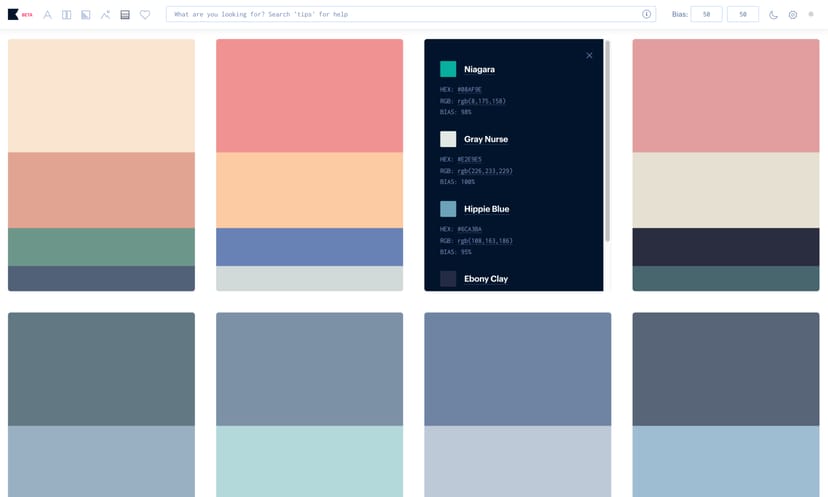Click the Khroma logo in the header
The height and width of the screenshot is (497, 828).
tap(14, 14)
